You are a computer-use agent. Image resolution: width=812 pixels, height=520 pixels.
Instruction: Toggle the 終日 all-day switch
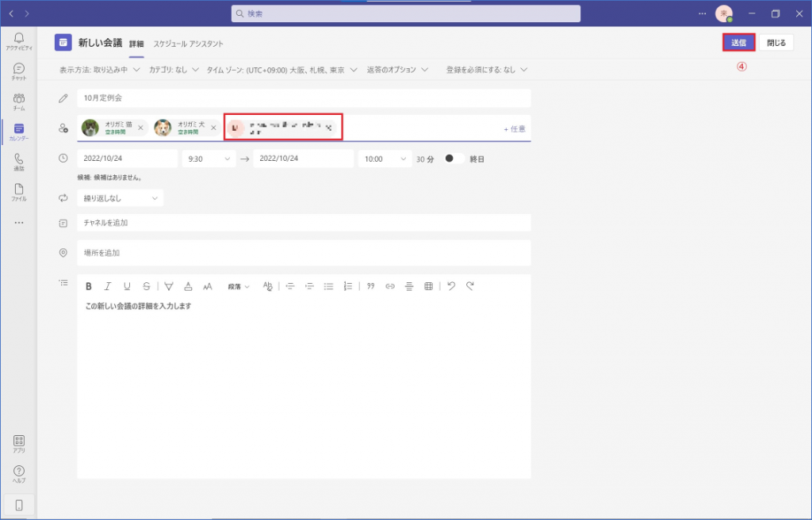454,159
